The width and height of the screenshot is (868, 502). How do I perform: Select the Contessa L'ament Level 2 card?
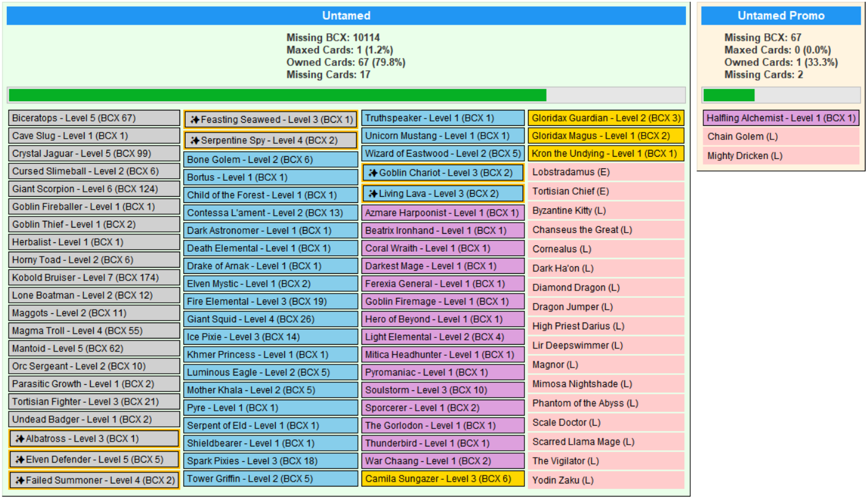(x=271, y=213)
